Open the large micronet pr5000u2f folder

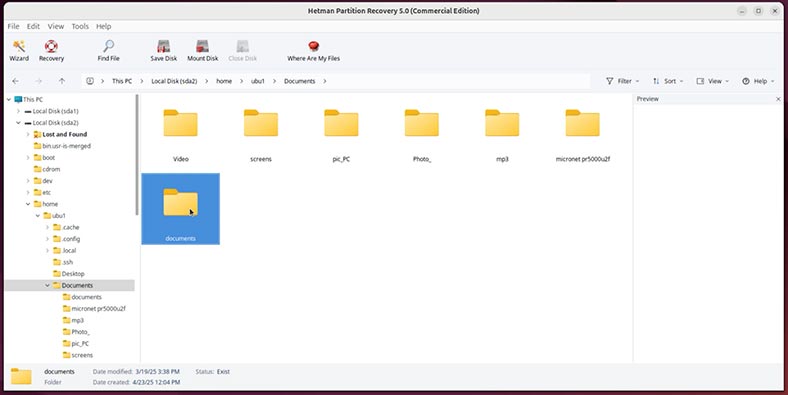tap(582, 123)
